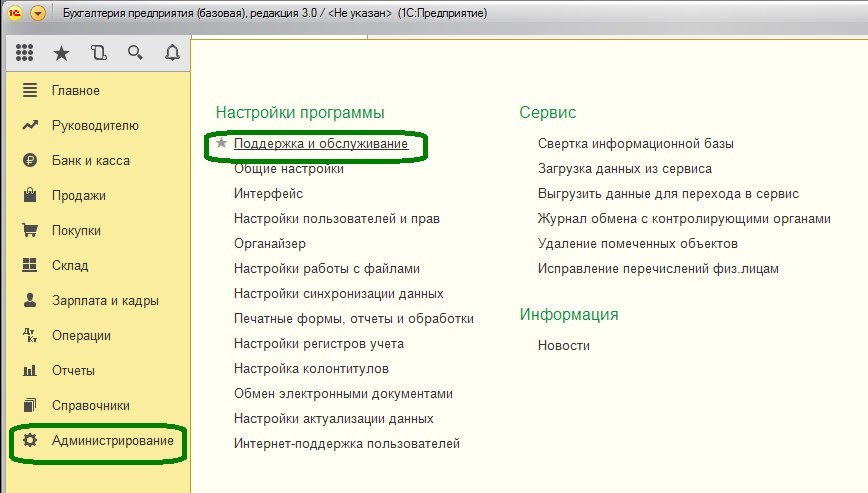
Task: Open the Операции section
Action: coord(81,336)
